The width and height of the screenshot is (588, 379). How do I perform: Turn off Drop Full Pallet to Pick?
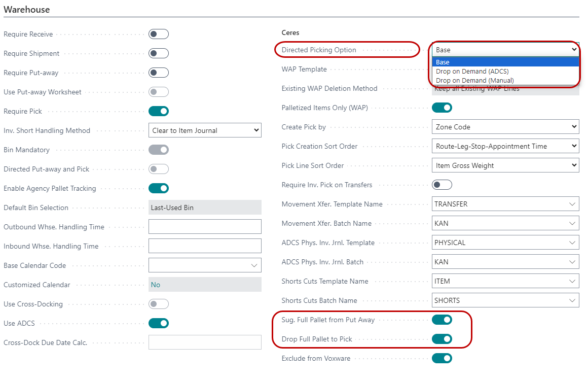click(x=442, y=339)
